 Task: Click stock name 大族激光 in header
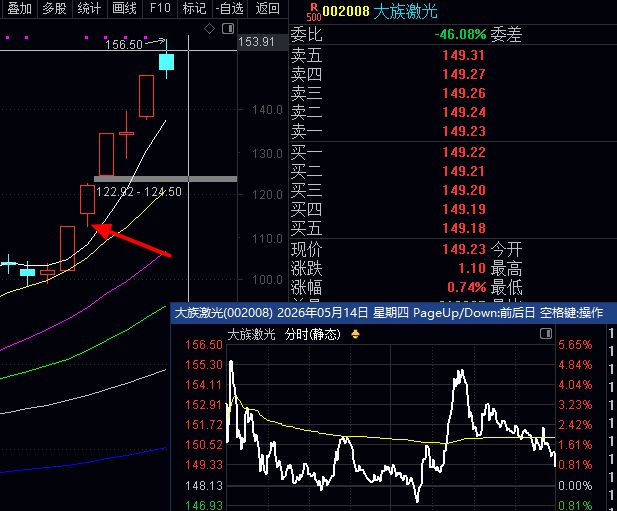coord(405,11)
